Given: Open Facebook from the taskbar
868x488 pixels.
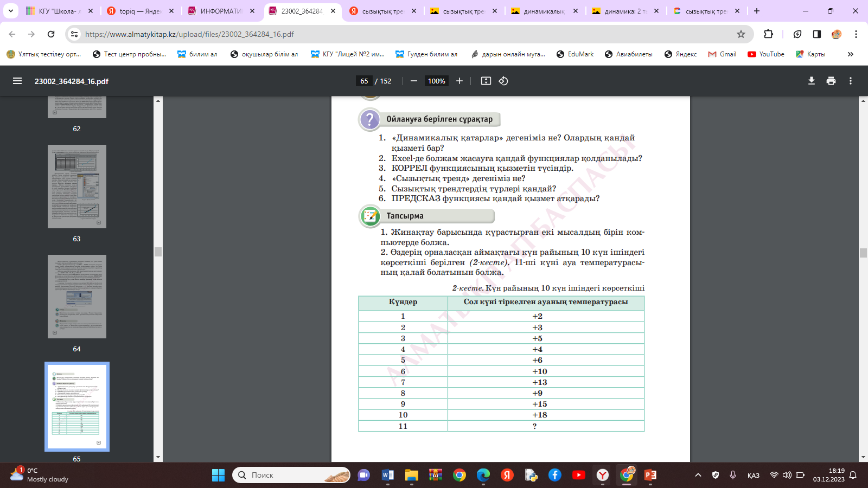Looking at the screenshot, I should (x=555, y=475).
